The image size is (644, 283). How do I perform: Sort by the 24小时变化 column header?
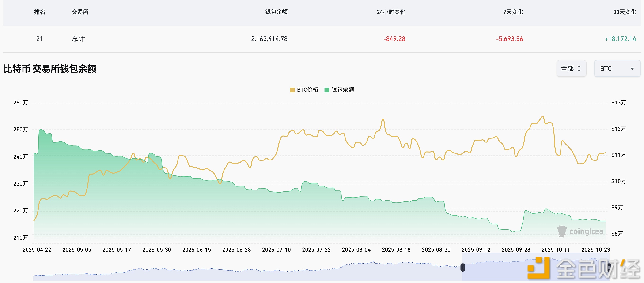click(391, 12)
